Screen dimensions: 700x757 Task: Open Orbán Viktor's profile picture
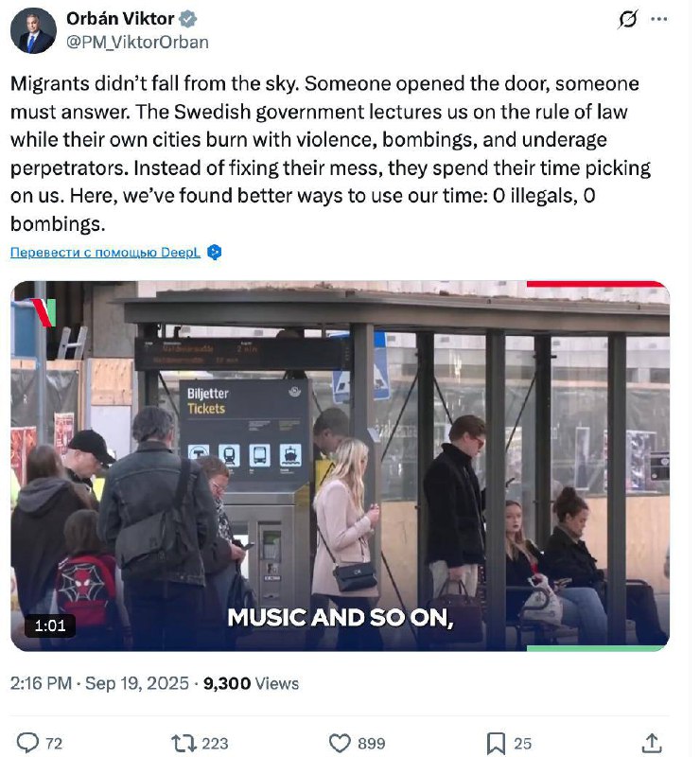[33, 30]
